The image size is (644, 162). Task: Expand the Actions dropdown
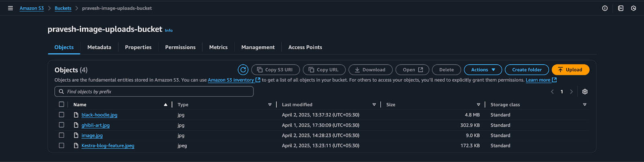(483, 70)
